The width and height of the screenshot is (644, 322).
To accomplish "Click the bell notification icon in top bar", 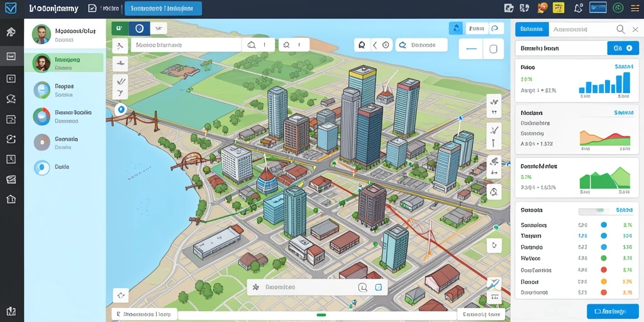I will click(x=579, y=8).
